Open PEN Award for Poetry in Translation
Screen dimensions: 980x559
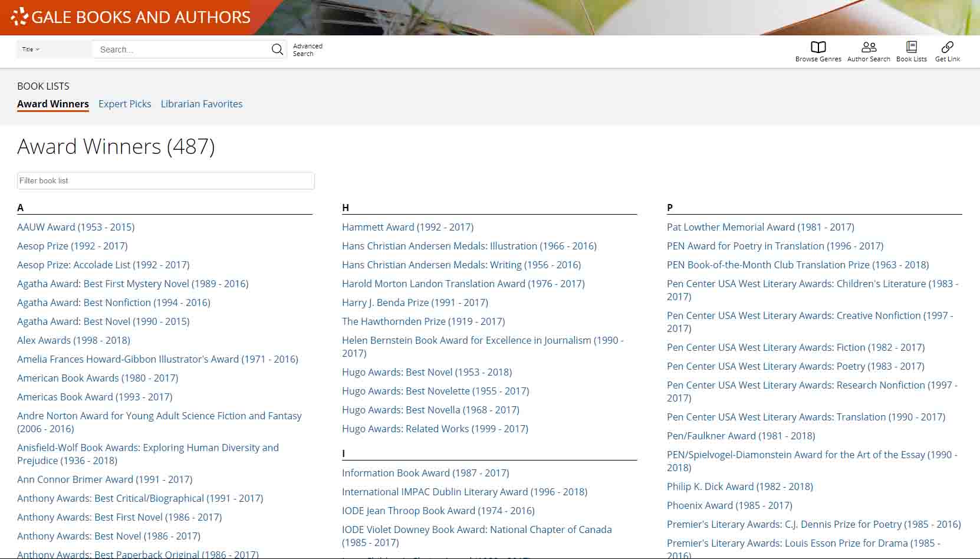pos(775,246)
